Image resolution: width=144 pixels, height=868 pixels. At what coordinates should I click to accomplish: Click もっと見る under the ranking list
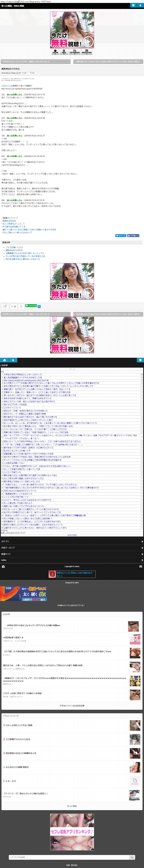(72, 806)
